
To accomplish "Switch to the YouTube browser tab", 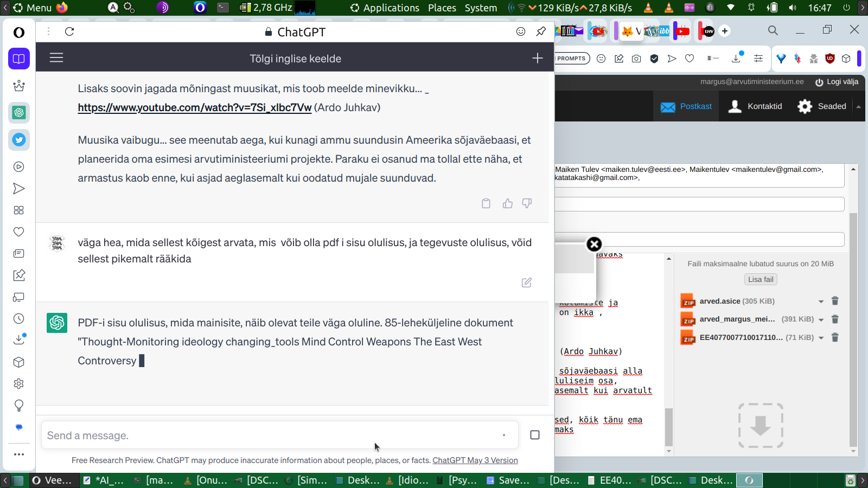I will point(682,31).
